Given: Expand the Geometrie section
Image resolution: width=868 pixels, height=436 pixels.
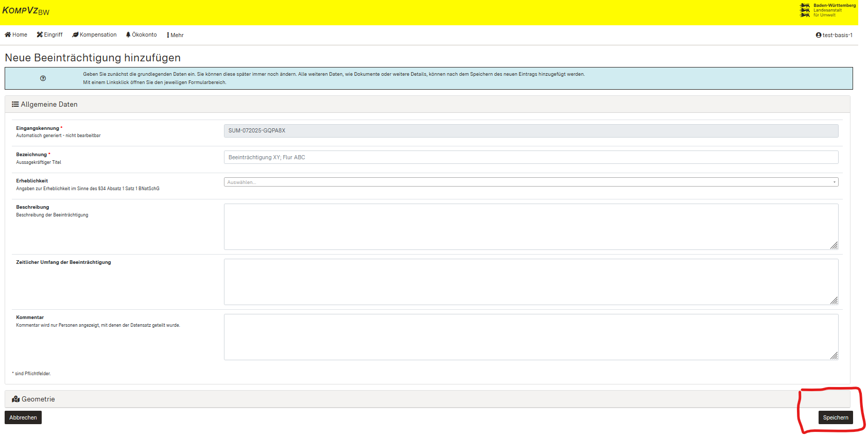Looking at the screenshot, I should pyautogui.click(x=427, y=399).
